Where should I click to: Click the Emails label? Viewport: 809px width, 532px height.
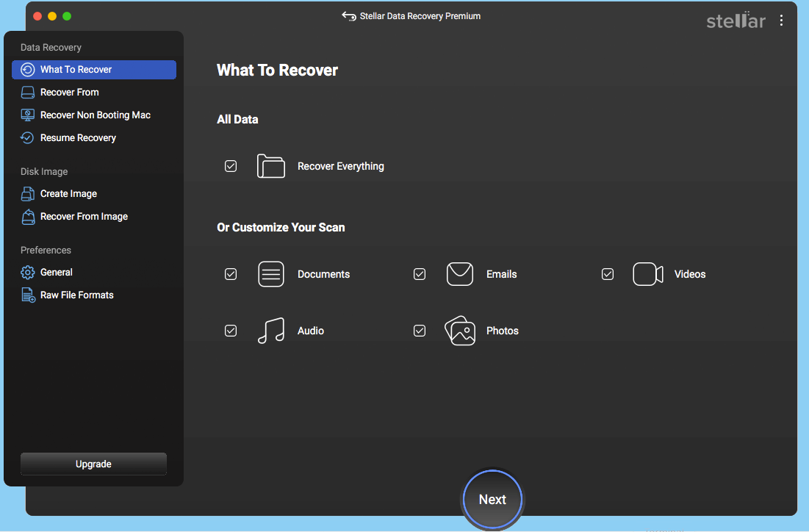[x=502, y=274]
